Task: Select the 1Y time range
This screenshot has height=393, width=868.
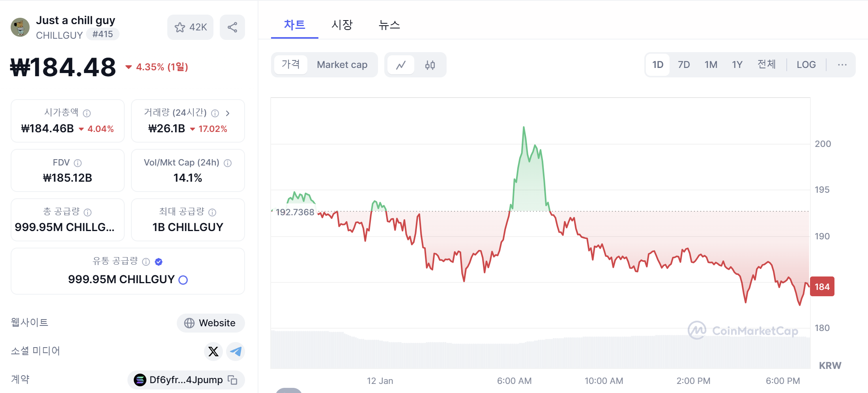Action: (x=737, y=65)
